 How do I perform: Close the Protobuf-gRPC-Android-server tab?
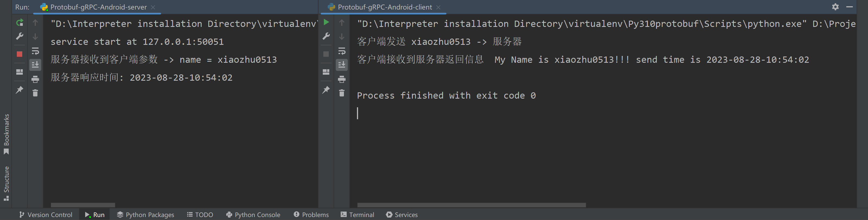coord(153,7)
